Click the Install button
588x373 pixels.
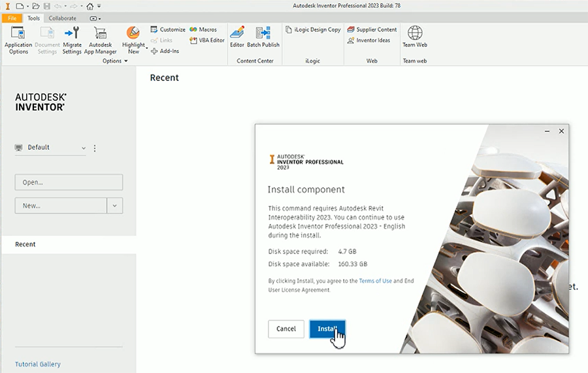(327, 329)
